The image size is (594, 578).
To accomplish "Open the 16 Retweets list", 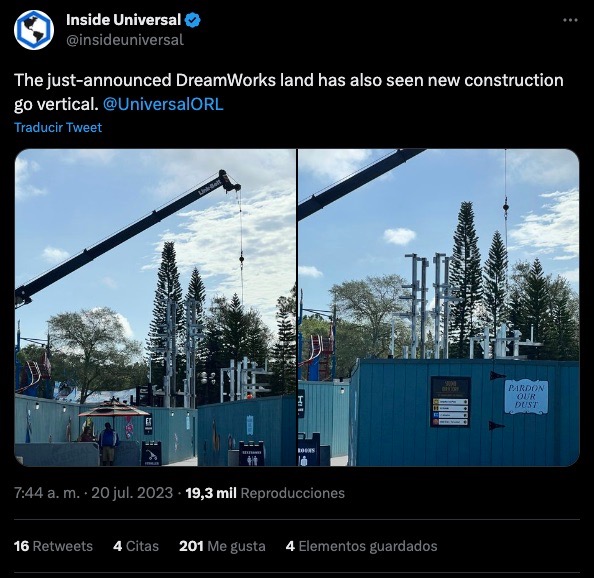I will 53,546.
